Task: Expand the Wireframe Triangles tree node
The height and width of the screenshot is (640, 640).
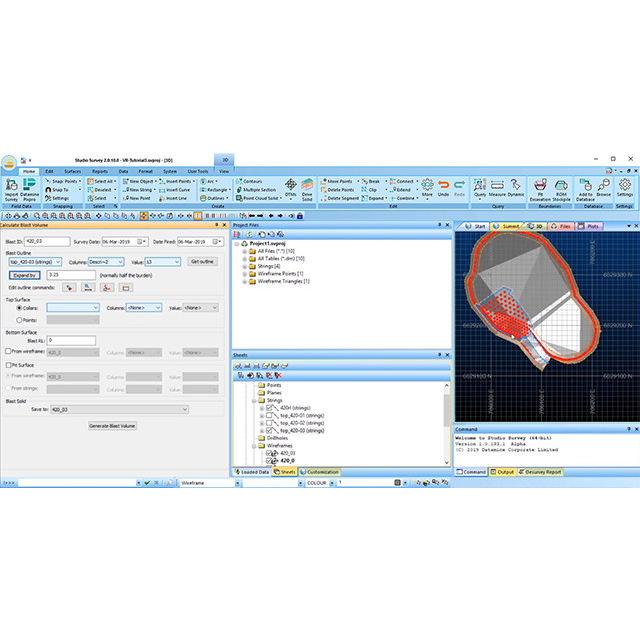Action: [245, 282]
